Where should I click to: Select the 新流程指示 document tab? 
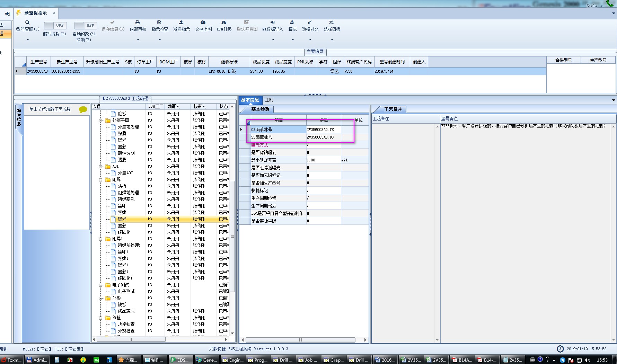[x=35, y=13]
